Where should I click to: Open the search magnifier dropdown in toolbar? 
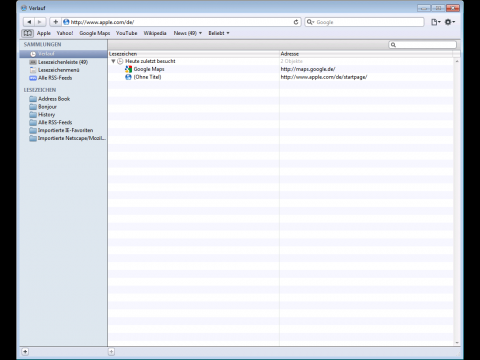(x=310, y=22)
